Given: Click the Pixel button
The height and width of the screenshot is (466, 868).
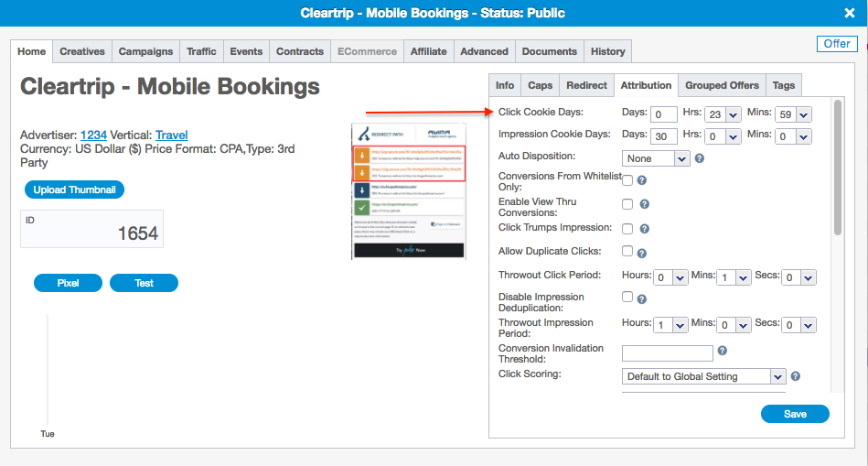Looking at the screenshot, I should point(68,283).
